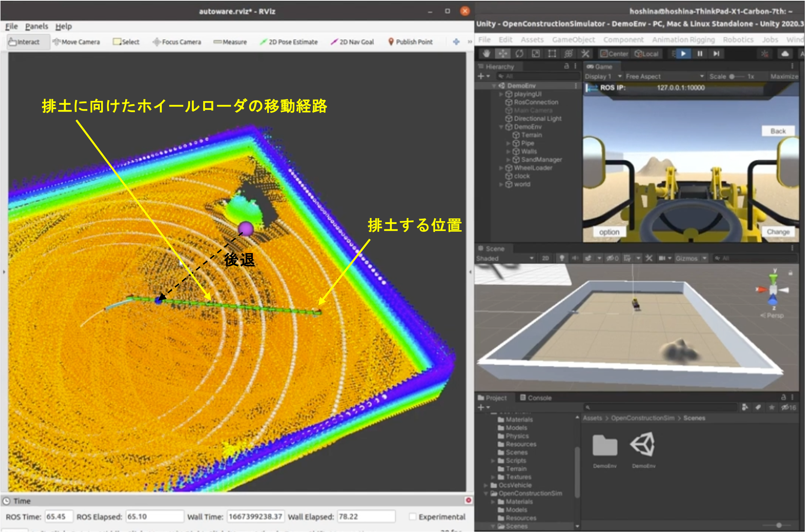
Task: Expand the WheelLoader hierarchy item
Action: pos(501,168)
